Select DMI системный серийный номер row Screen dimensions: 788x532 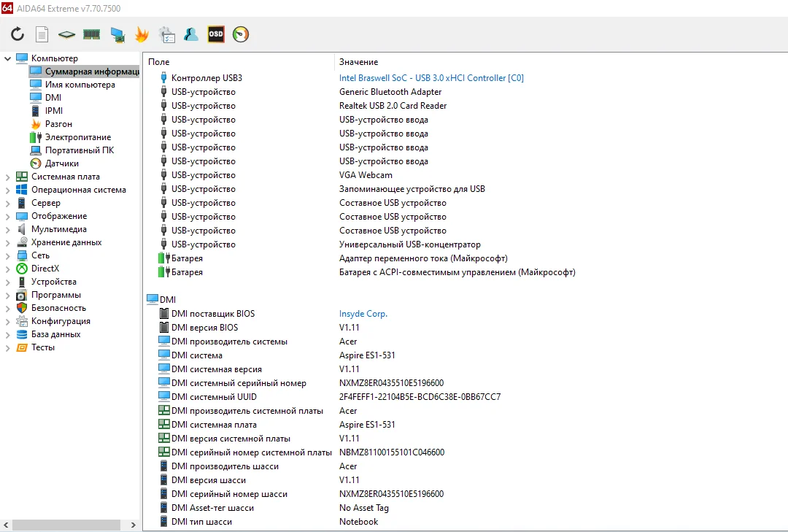coord(466,383)
